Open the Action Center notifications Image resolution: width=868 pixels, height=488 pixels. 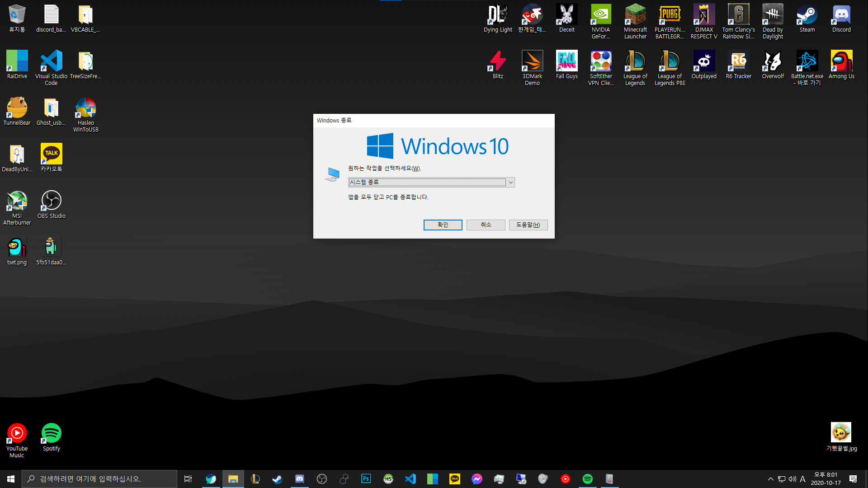click(x=853, y=479)
